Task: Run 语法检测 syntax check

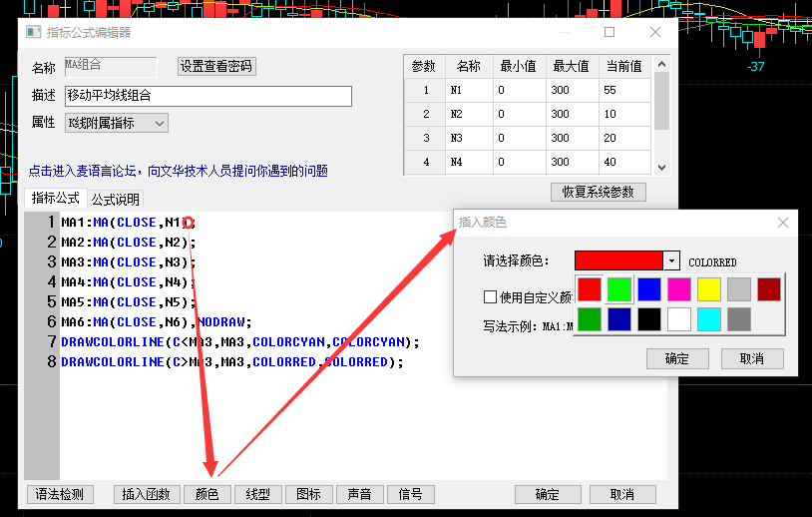Action: 60,494
